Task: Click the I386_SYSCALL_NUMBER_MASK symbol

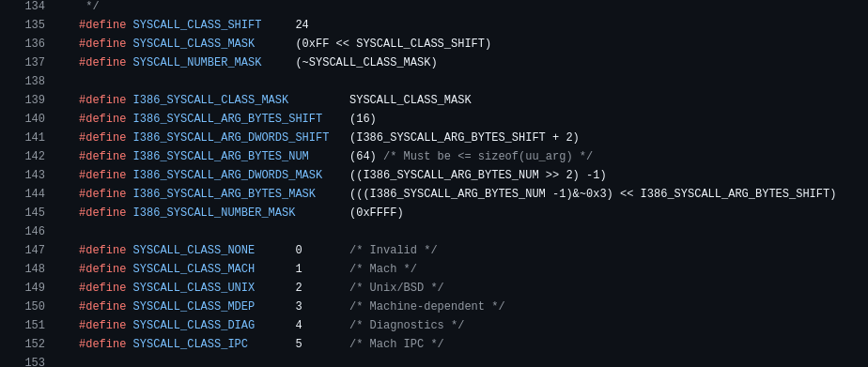Action: [x=214, y=213]
